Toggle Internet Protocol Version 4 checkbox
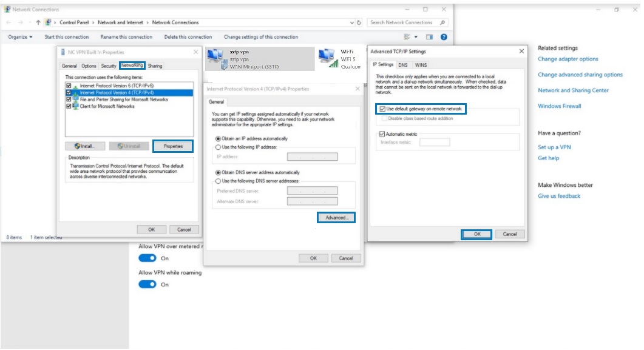The width and height of the screenshot is (644, 350). tap(69, 93)
